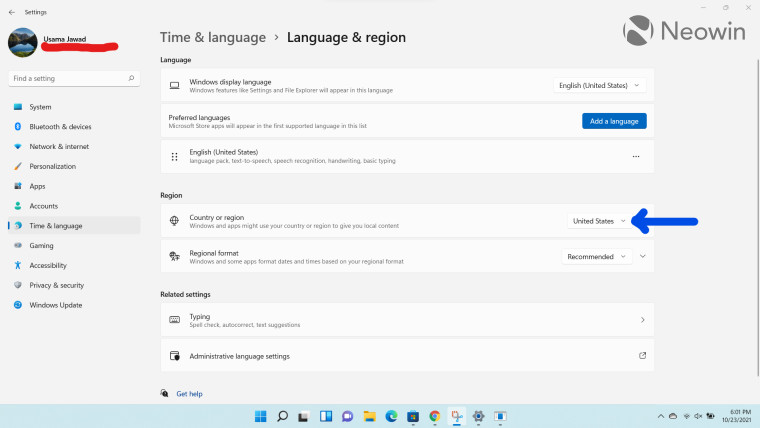Open Widgets on the taskbar

[326, 416]
